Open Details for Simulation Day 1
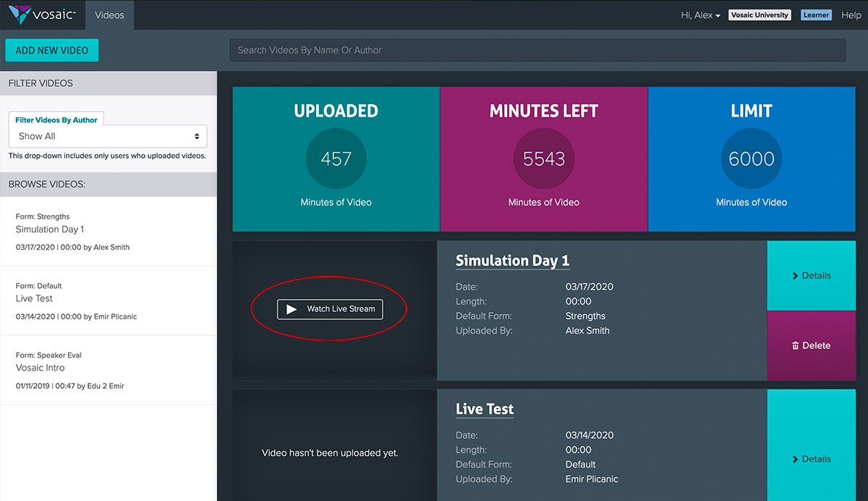Viewport: 868px width, 501px height. [812, 276]
